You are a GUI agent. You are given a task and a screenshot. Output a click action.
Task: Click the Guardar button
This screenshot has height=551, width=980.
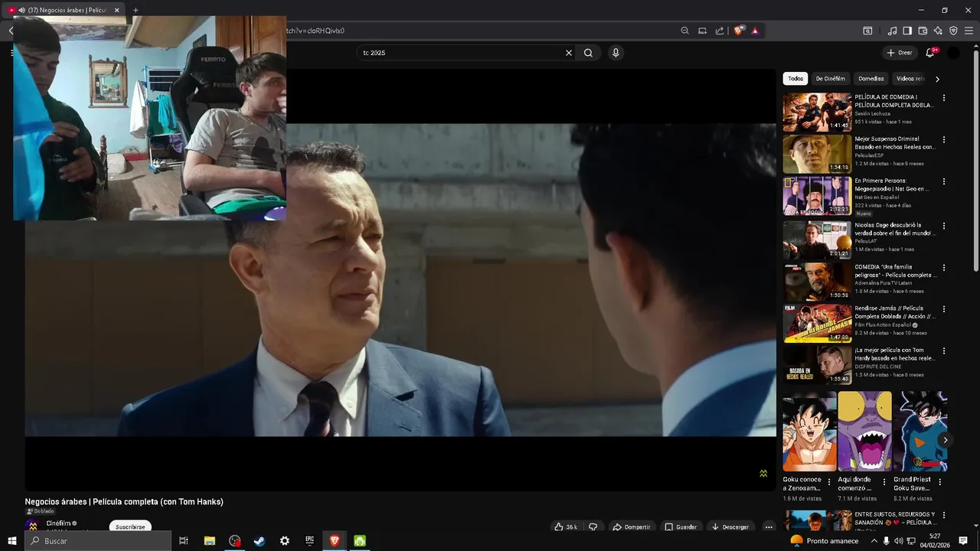pyautogui.click(x=681, y=527)
